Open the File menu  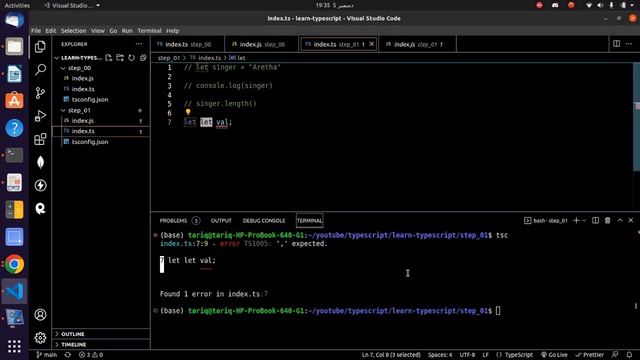[36, 31]
